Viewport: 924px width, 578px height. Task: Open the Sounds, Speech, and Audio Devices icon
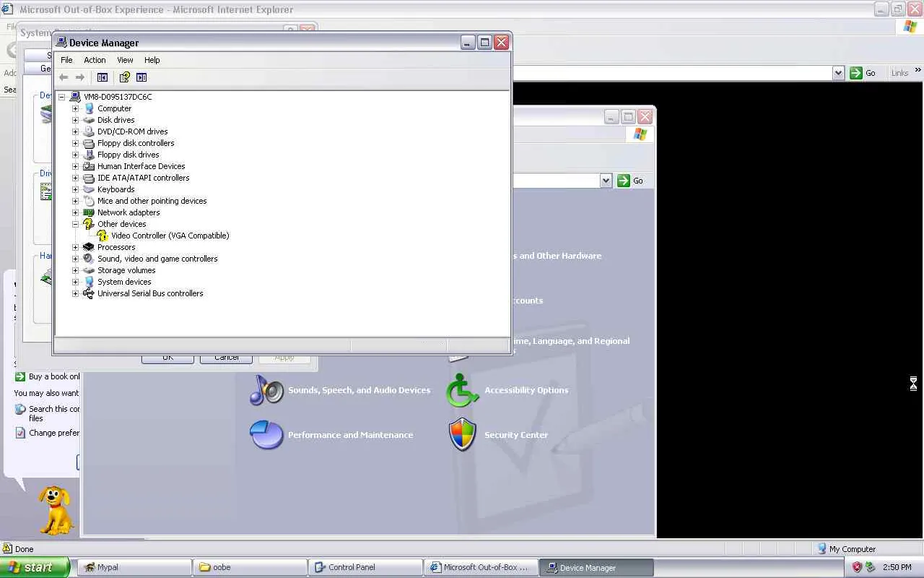click(266, 390)
